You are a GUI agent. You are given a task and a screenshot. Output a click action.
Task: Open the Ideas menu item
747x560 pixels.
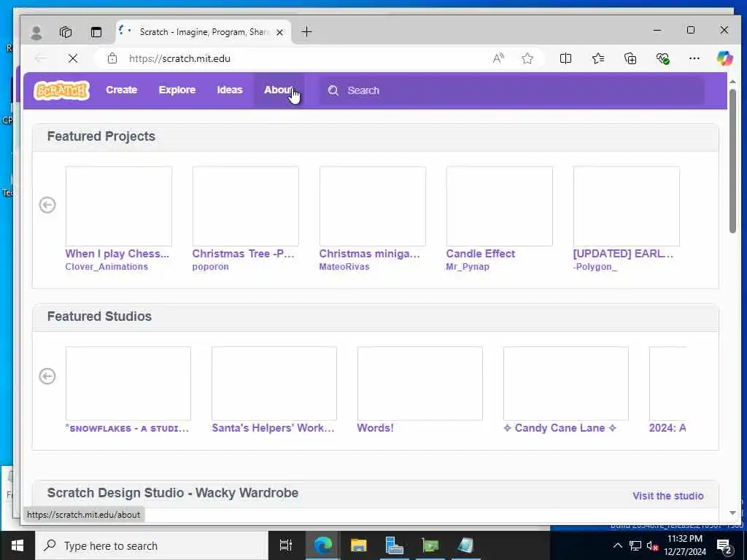(230, 90)
